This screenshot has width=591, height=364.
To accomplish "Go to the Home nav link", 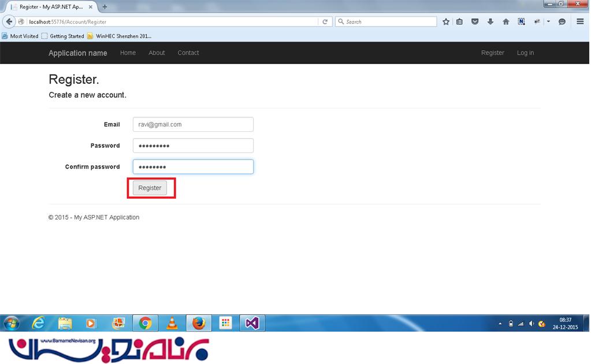I will (128, 53).
